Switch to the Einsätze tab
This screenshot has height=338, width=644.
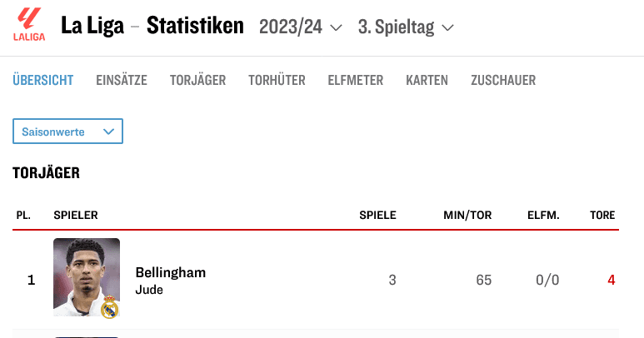[x=122, y=80]
